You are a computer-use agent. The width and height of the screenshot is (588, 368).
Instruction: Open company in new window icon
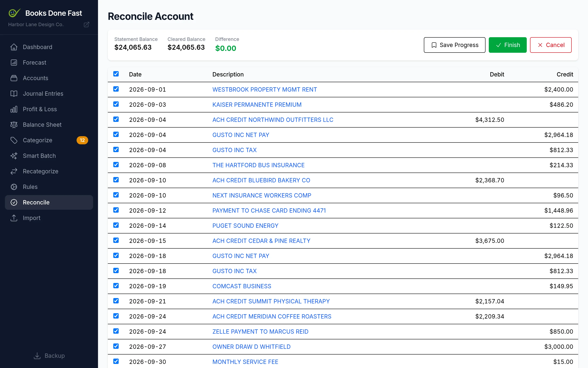87,25
